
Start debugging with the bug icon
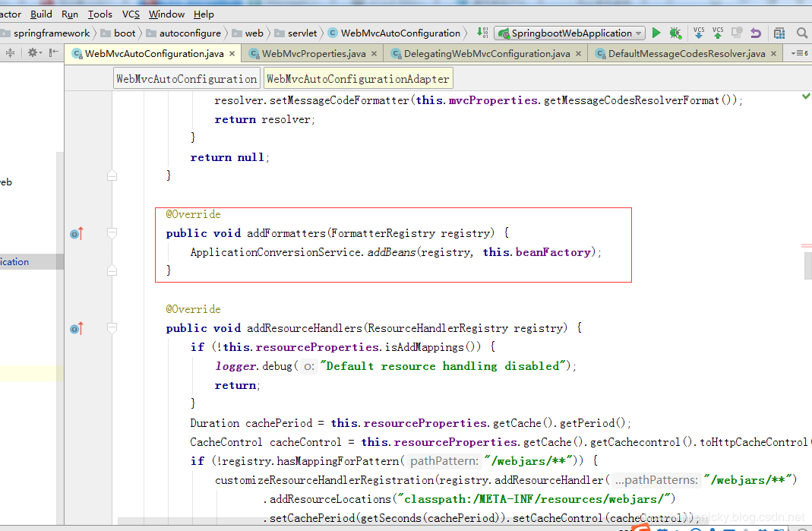coord(675,33)
